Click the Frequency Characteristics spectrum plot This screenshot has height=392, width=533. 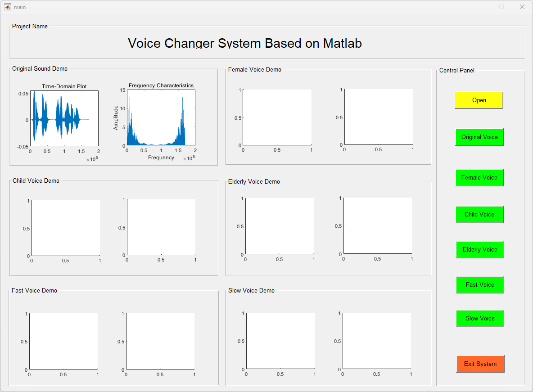pyautogui.click(x=161, y=117)
